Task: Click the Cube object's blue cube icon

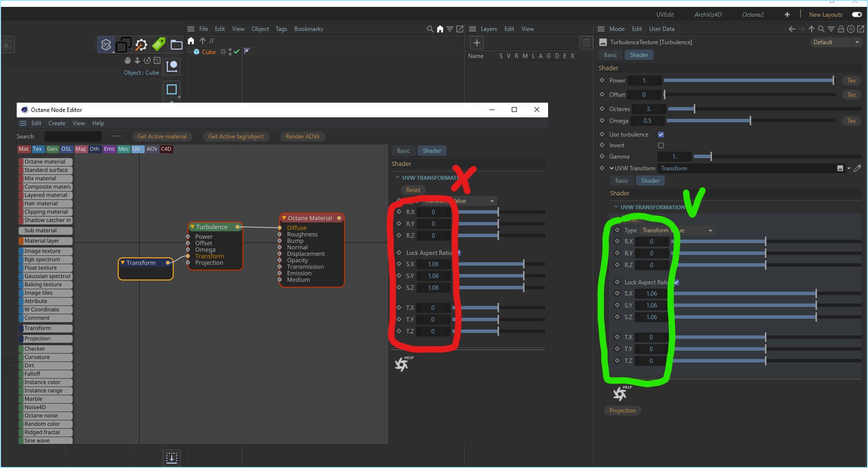Action: pos(196,52)
